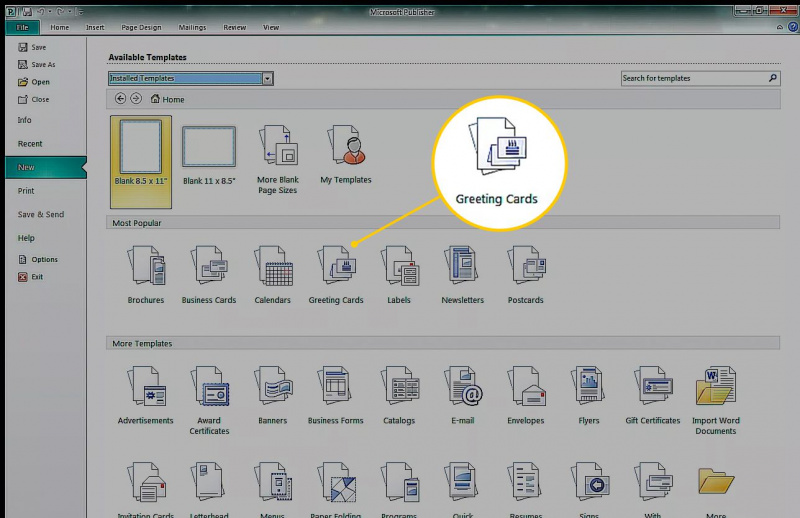Select the E-mail template icon
Image resolution: width=800 pixels, height=518 pixels.
click(x=463, y=386)
